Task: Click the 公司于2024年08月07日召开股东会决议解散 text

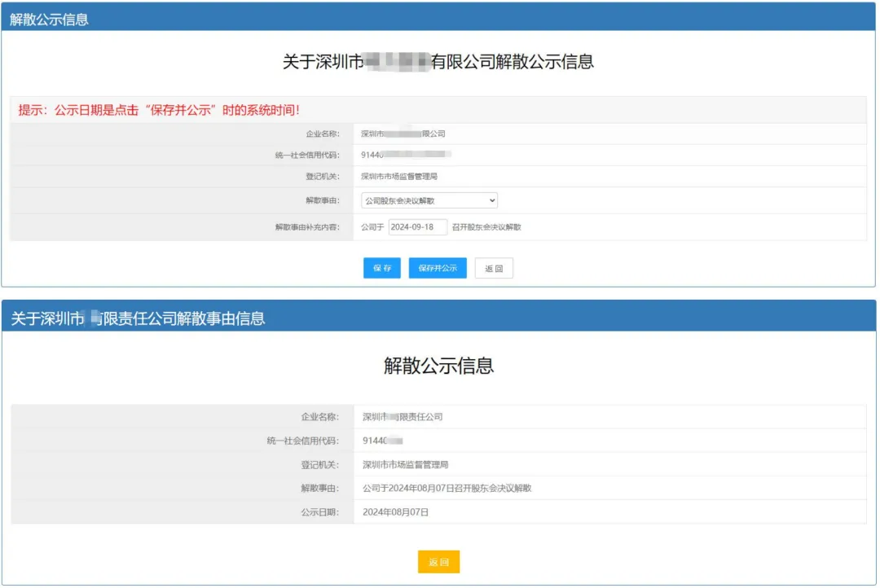Action: tap(447, 488)
